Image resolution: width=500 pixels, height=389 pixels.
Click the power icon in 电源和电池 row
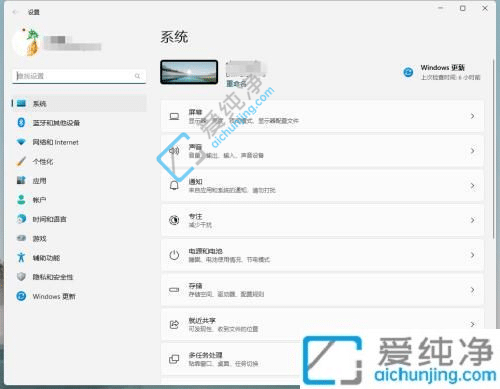point(174,255)
